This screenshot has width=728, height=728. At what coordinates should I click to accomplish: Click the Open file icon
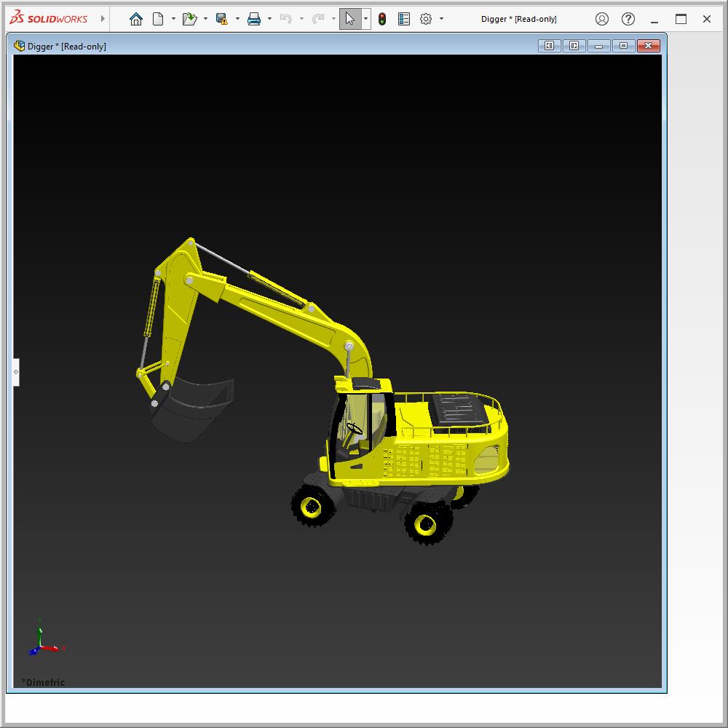[x=189, y=19]
